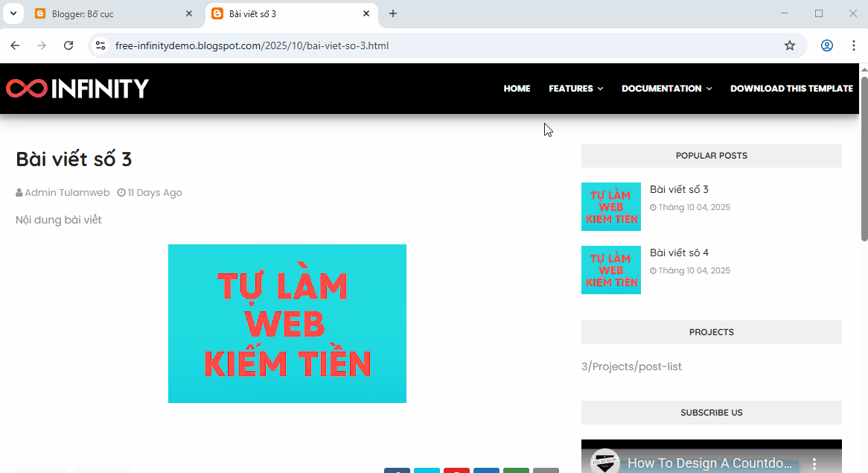Image resolution: width=868 pixels, height=473 pixels.
Task: Open popular post link 'Bài viết sô 4'
Action: 679,253
